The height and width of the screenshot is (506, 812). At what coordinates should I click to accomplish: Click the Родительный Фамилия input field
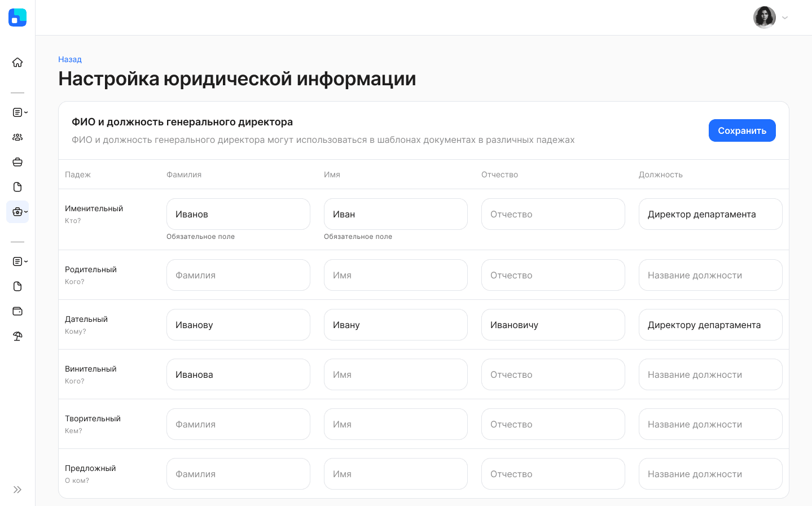pos(238,275)
